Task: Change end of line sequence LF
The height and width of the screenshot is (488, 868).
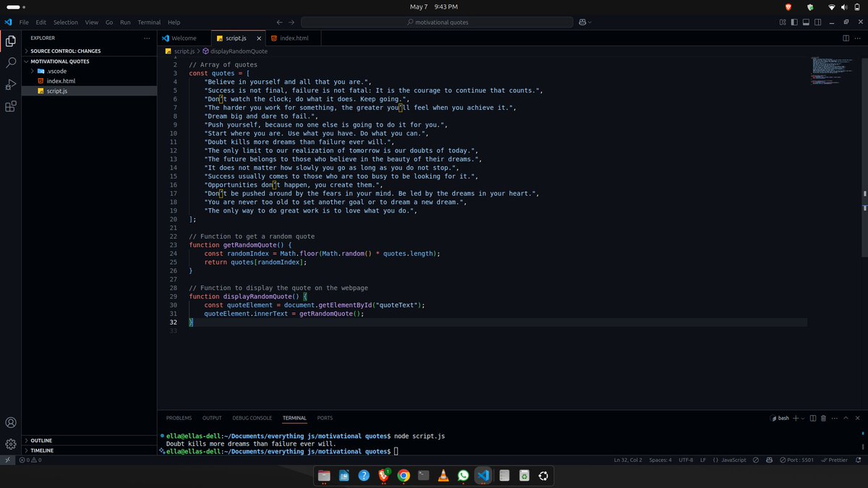Action: click(703, 460)
